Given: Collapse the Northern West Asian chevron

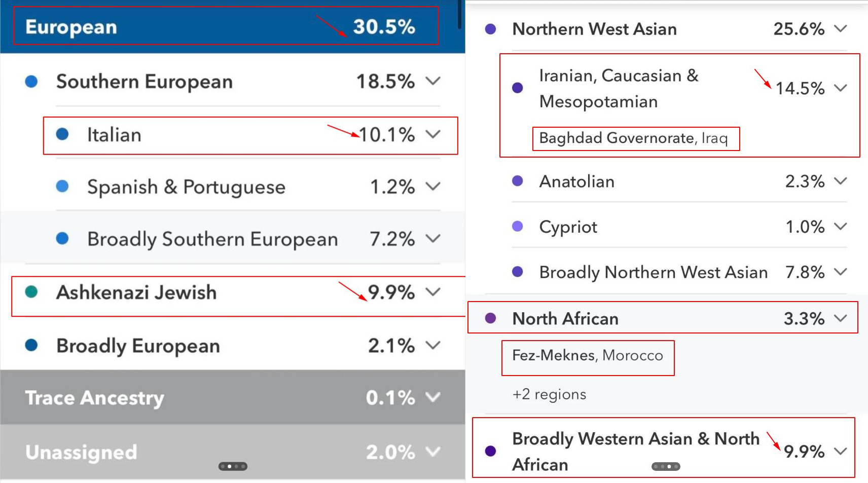Looking at the screenshot, I should [841, 29].
